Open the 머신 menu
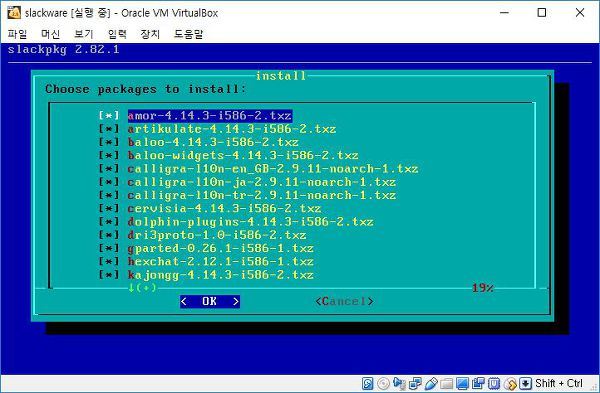The image size is (600, 393). 51,34
